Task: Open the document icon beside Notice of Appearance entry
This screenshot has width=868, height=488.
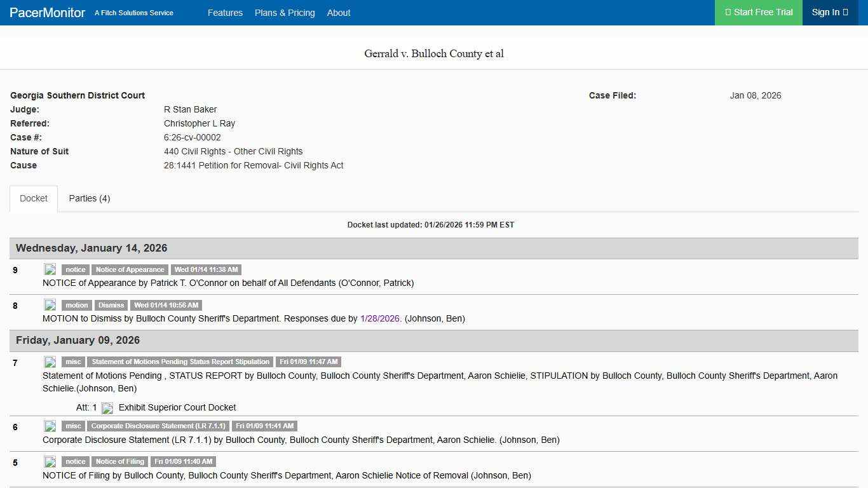Action: (50, 269)
